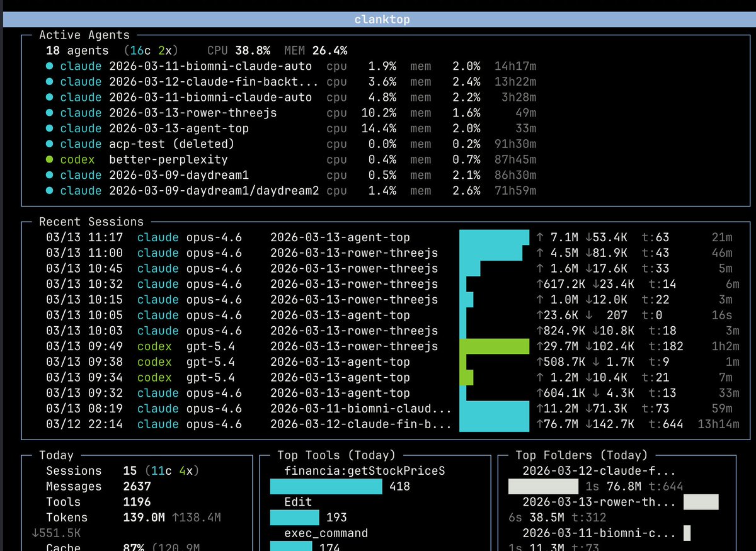Click the green usage bar of the 09:49 session

(494, 346)
